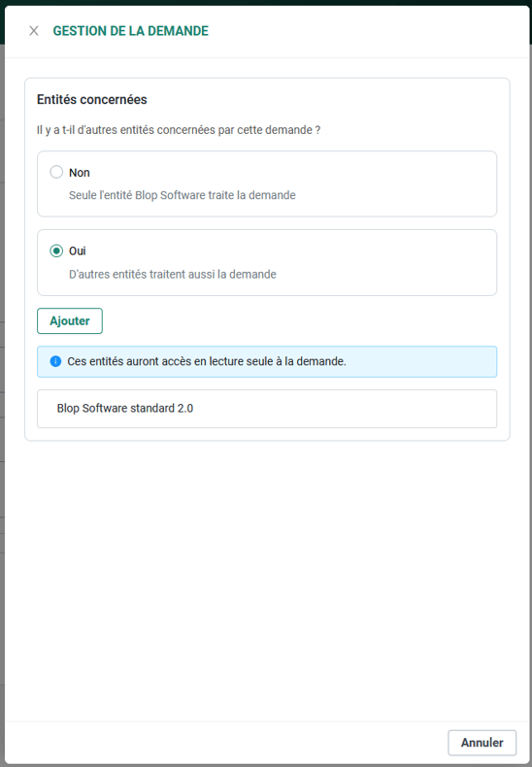Screen dimensions: 532x767
Task: Click the Gestion de la demande title
Action: click(130, 31)
